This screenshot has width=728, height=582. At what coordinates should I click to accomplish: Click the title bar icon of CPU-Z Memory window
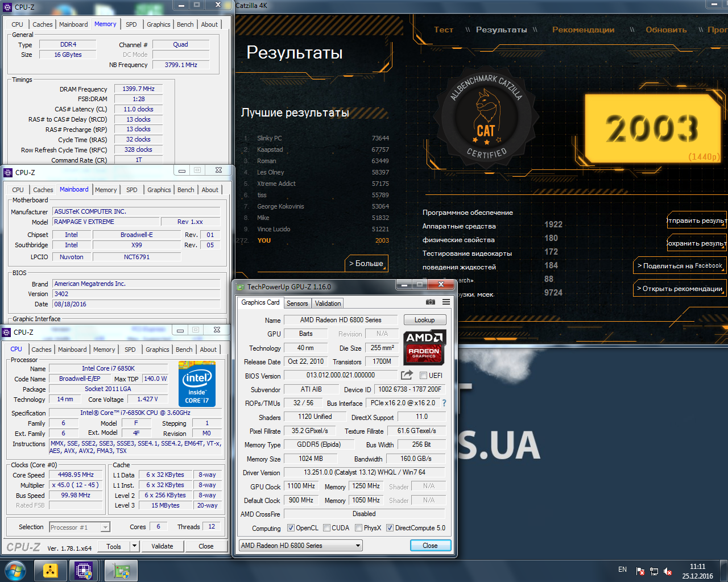7,7
